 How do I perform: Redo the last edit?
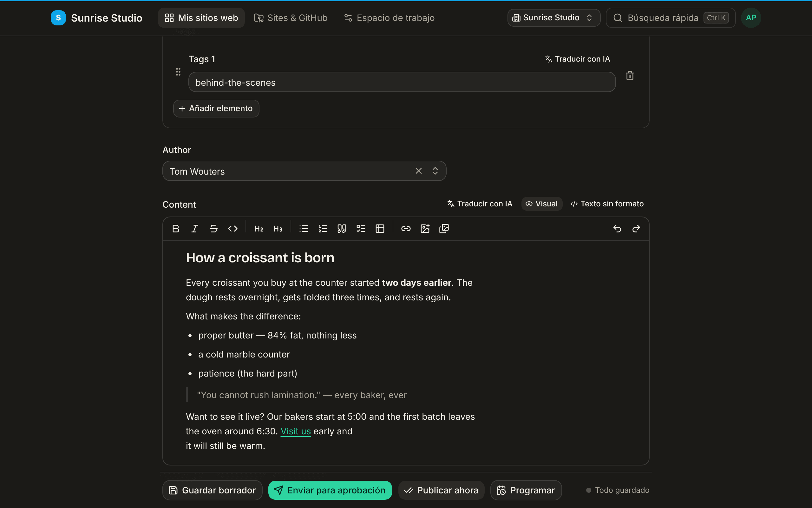point(636,229)
